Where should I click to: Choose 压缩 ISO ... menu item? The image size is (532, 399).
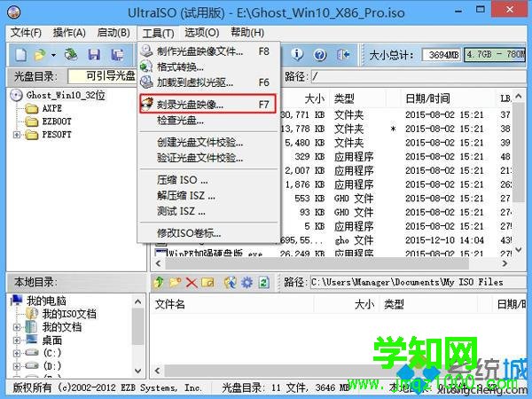click(x=208, y=180)
